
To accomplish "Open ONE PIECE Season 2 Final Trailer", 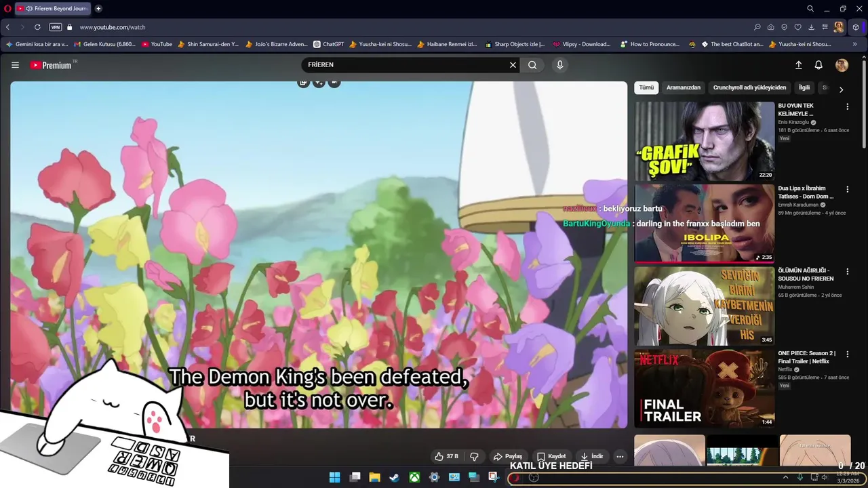I will tap(704, 388).
